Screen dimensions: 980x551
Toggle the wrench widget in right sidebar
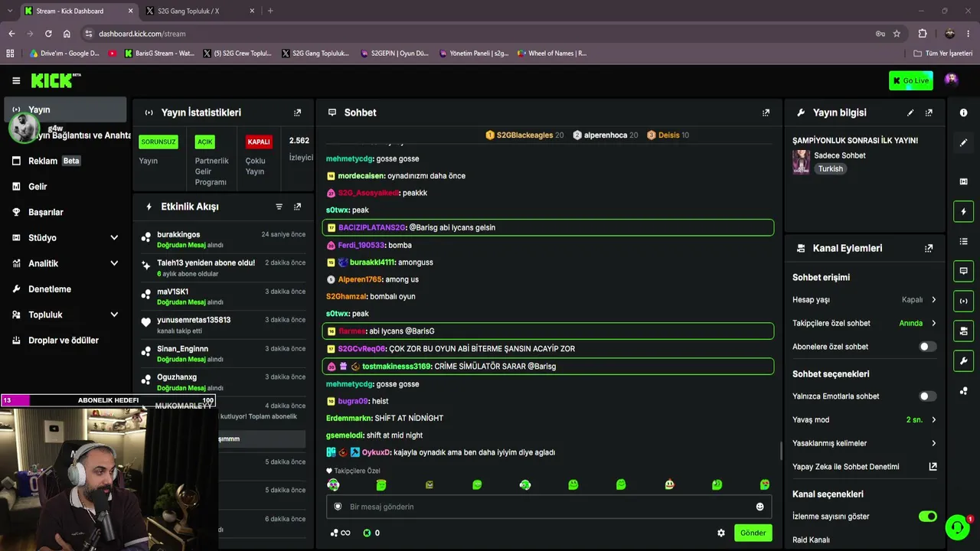(x=963, y=360)
